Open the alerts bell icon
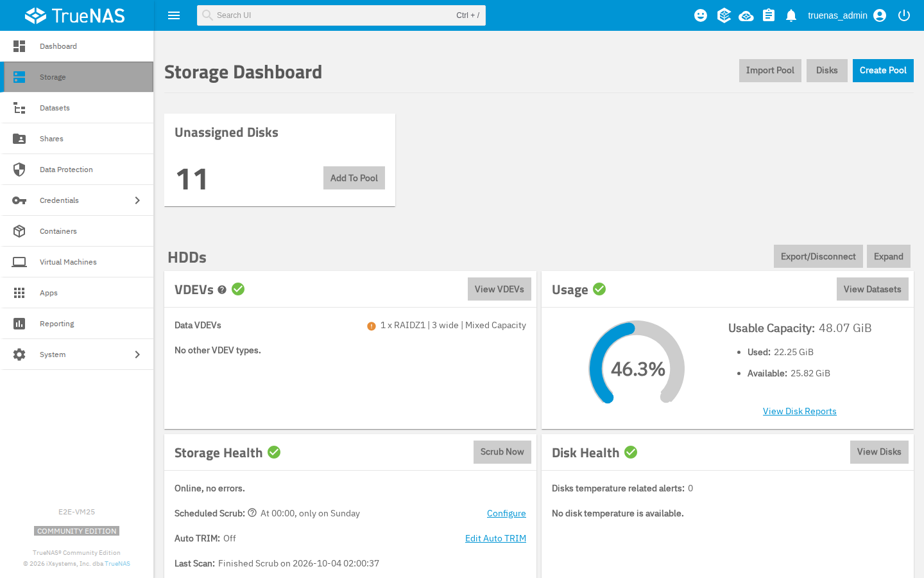Image resolution: width=924 pixels, height=578 pixels. (x=791, y=15)
